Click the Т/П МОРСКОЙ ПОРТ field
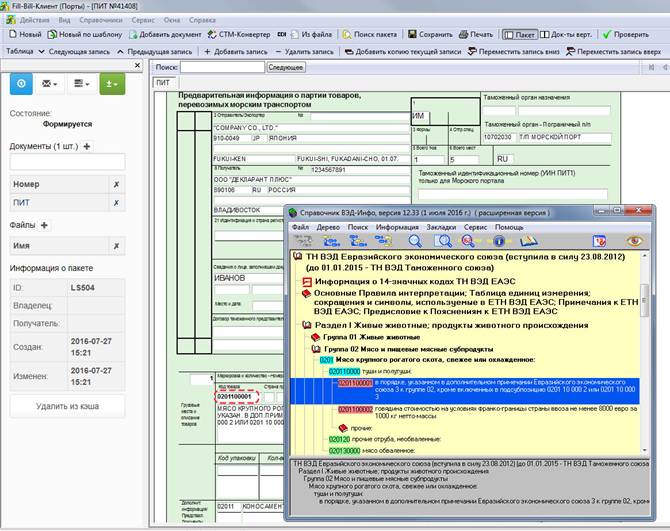This screenshot has width=670, height=531. tap(564, 137)
